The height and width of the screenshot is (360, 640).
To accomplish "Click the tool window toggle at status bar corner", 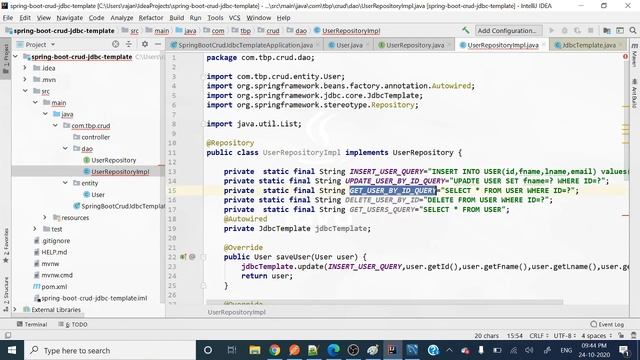I will point(8,336).
